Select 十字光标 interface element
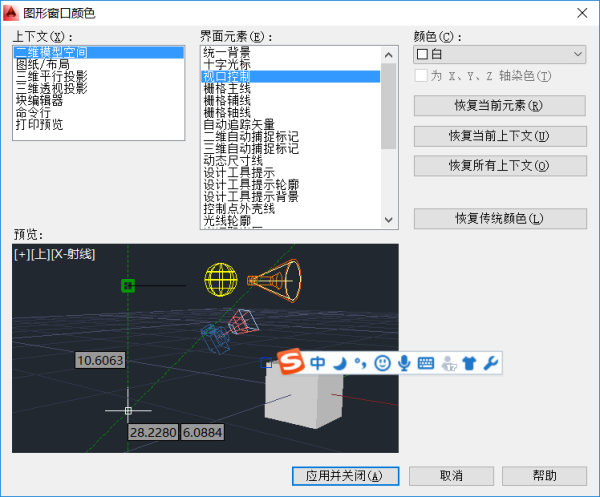 click(291, 64)
